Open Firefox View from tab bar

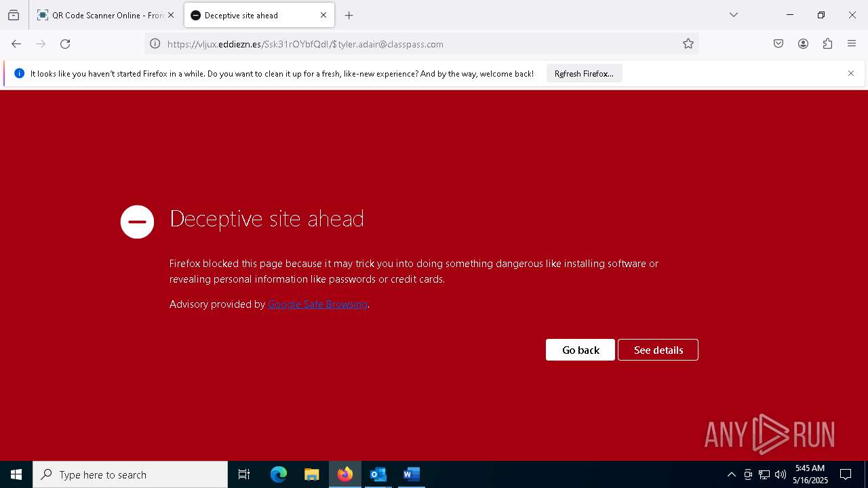[x=14, y=15]
